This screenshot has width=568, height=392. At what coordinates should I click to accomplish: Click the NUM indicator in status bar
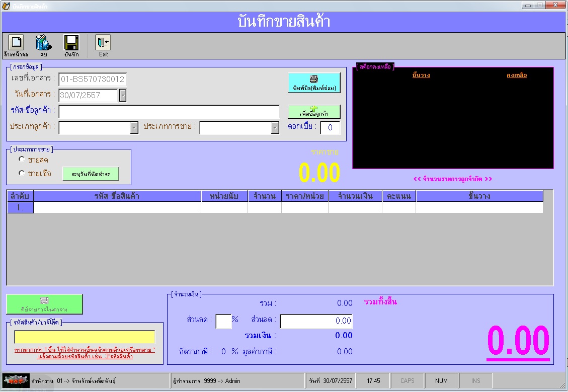(x=441, y=381)
